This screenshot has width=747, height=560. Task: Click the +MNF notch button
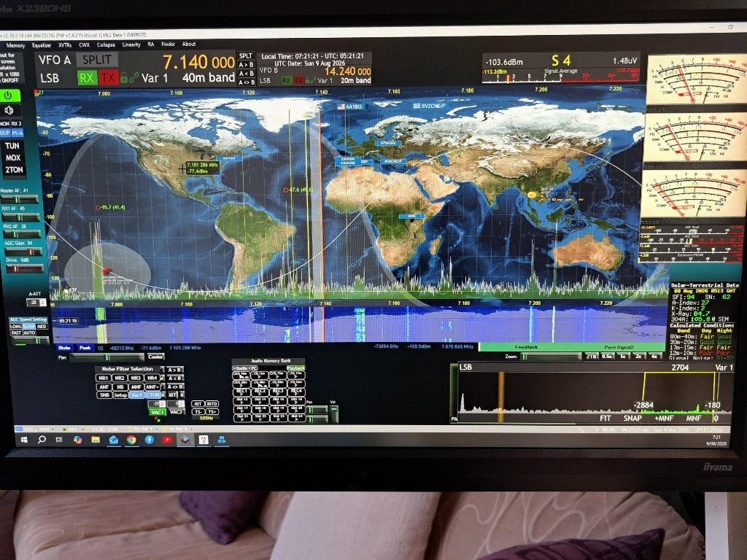pos(664,418)
